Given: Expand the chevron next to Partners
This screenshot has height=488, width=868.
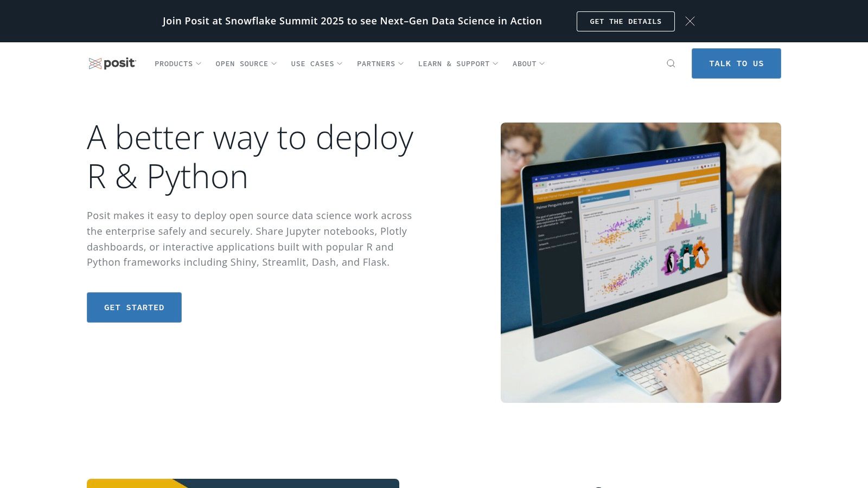Looking at the screenshot, I should 401,63.
